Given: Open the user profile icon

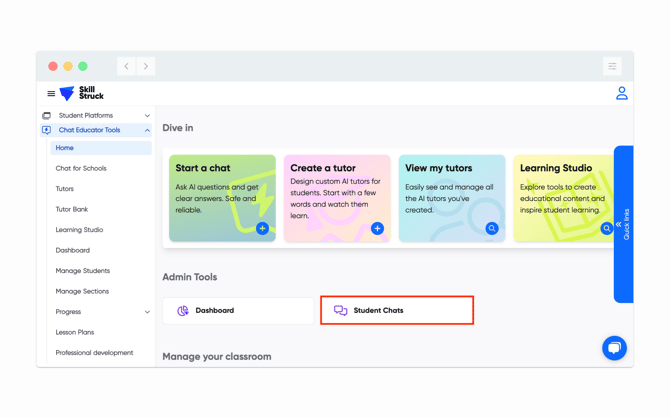Looking at the screenshot, I should (621, 93).
